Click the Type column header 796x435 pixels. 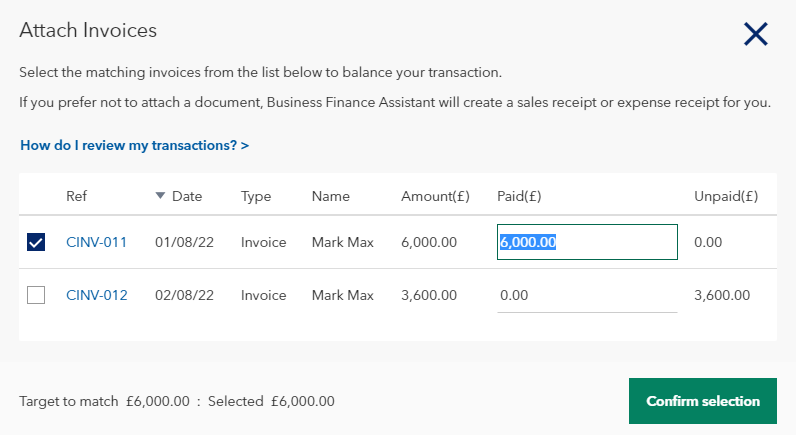click(256, 196)
